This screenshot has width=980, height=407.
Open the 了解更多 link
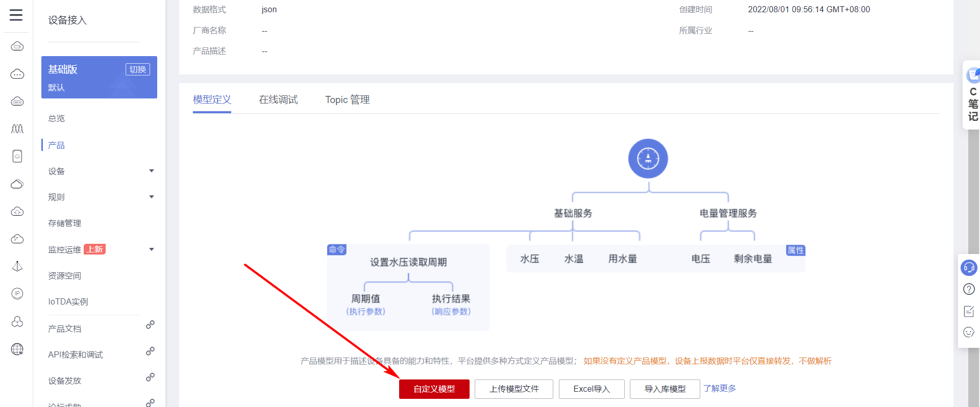coord(720,389)
